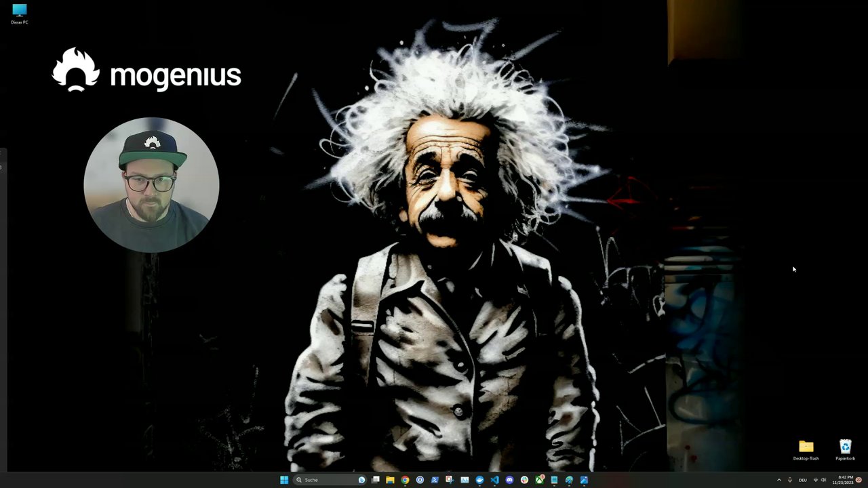Launch Visual Studio Code from the taskbar

pos(494,480)
